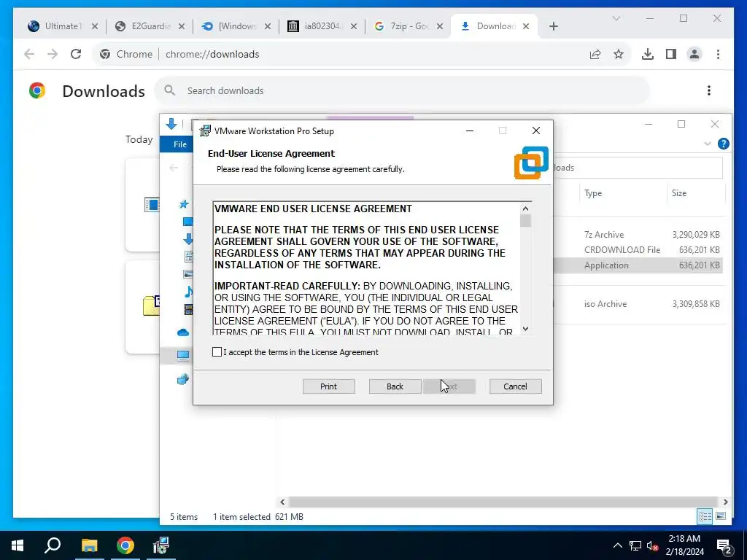Select the iso Archive file row
747x560 pixels.
point(638,304)
